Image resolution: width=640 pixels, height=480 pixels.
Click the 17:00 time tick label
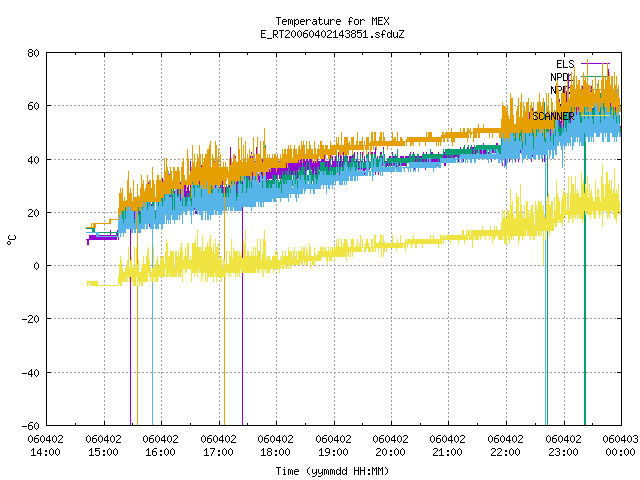point(218,452)
